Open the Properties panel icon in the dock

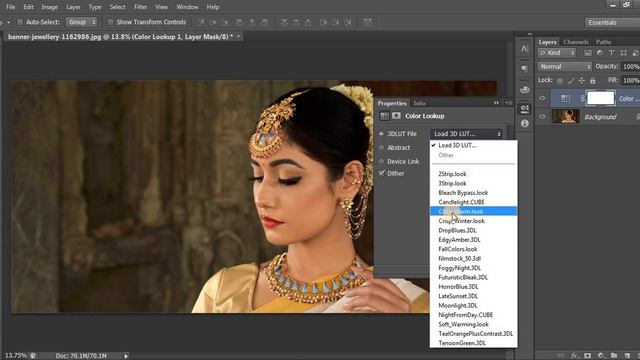tap(524, 109)
